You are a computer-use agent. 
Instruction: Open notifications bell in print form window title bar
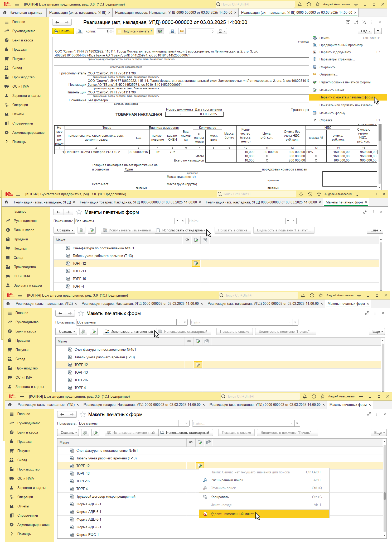(300, 4)
